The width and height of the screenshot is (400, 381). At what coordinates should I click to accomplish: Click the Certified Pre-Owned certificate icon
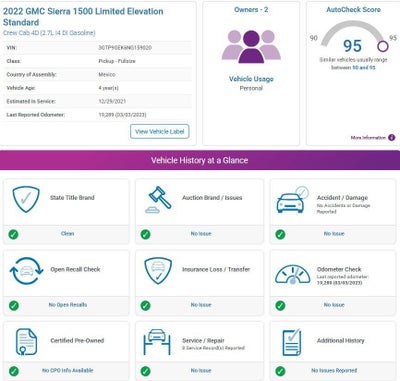click(26, 342)
